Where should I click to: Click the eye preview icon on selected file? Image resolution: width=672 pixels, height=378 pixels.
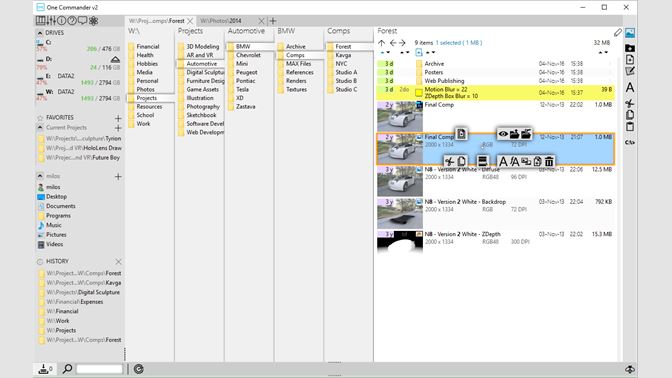click(503, 134)
